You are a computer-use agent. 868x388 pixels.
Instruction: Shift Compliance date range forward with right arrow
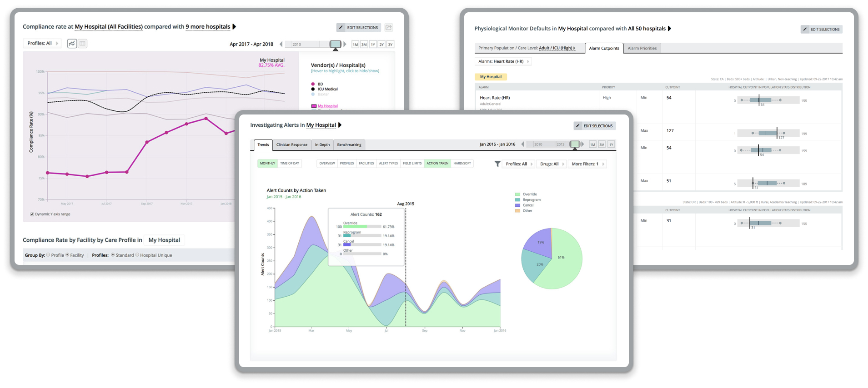pyautogui.click(x=345, y=44)
